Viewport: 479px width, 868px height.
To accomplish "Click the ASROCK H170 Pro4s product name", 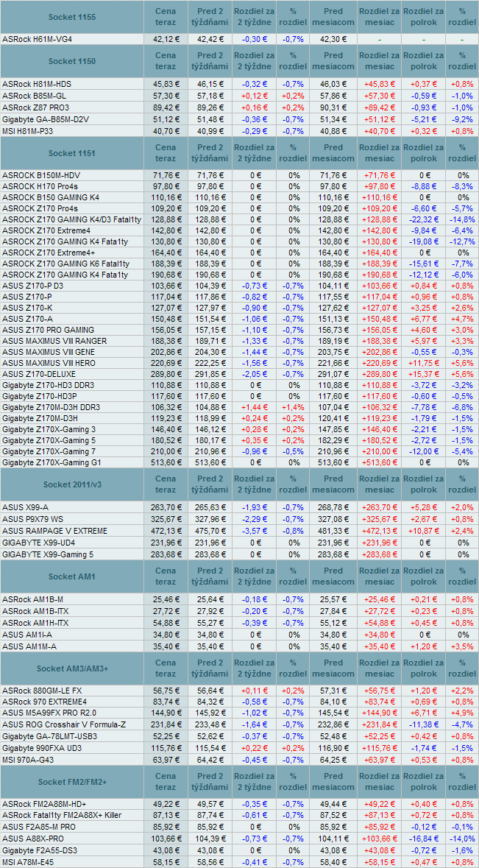I will pos(39,186).
